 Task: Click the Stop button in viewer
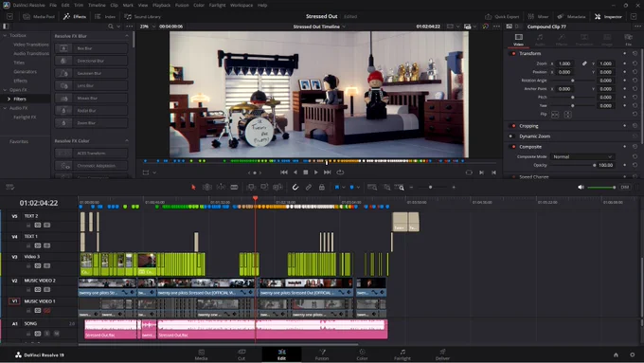[306, 172]
